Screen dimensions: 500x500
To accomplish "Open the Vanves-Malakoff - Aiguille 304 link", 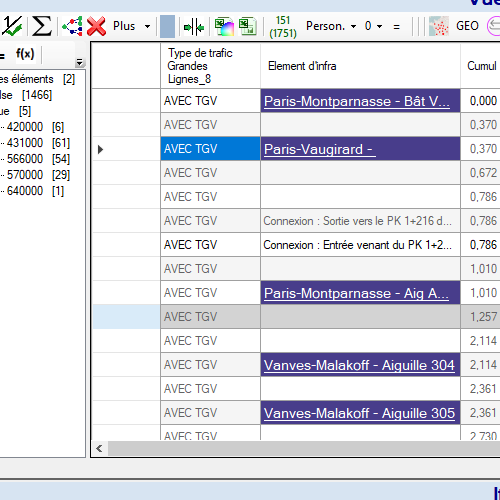I will [x=359, y=365].
